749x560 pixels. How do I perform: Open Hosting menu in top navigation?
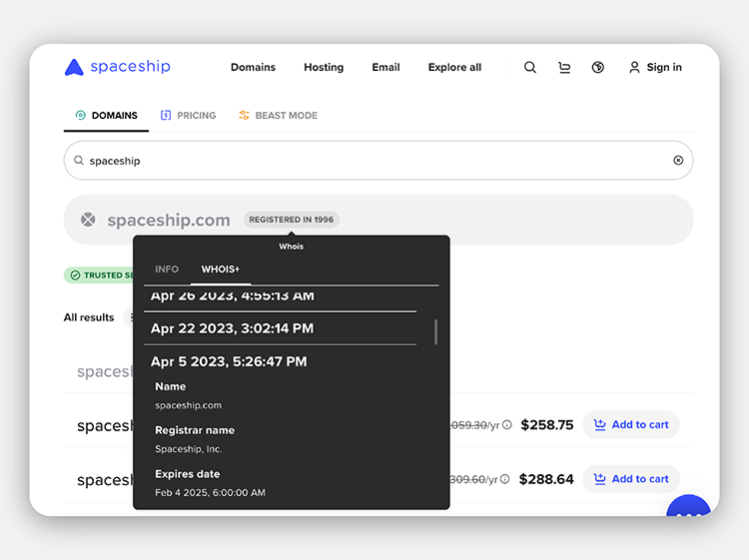point(324,67)
